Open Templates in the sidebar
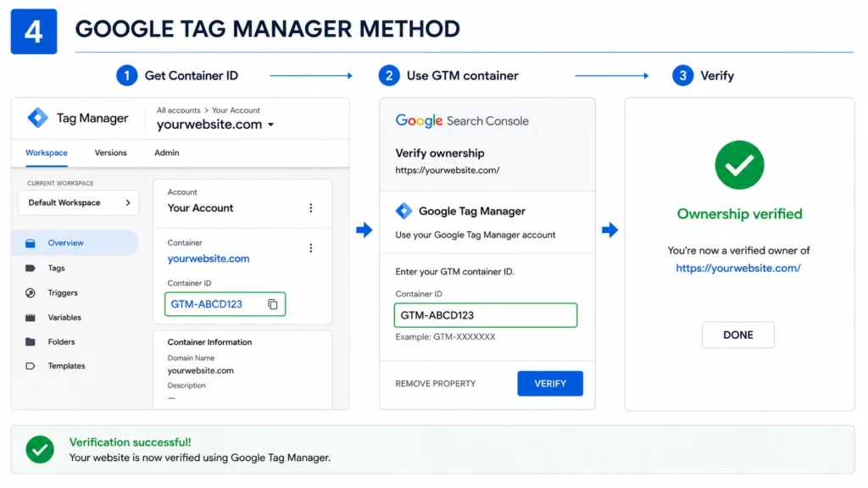This screenshot has height=488, width=868. 66,366
